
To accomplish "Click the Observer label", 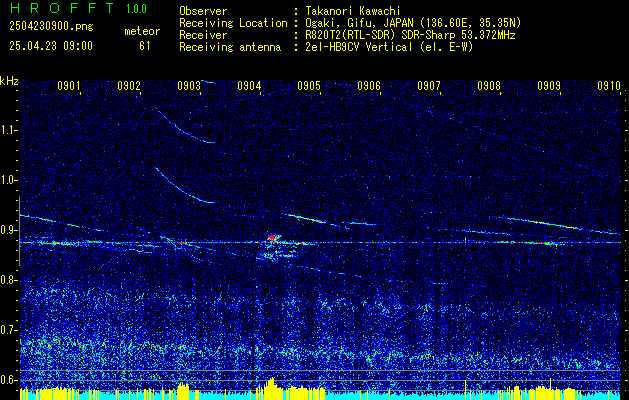I will point(203,11).
